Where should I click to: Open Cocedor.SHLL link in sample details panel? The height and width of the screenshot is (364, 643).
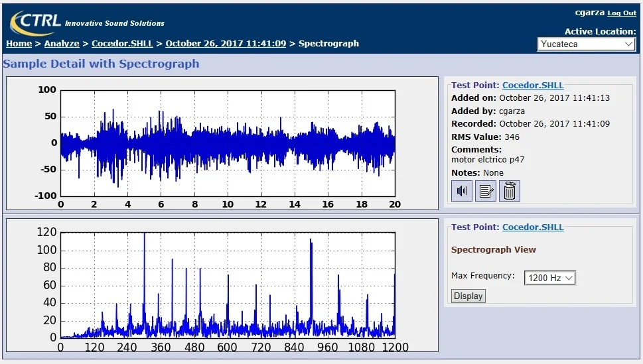click(x=533, y=86)
